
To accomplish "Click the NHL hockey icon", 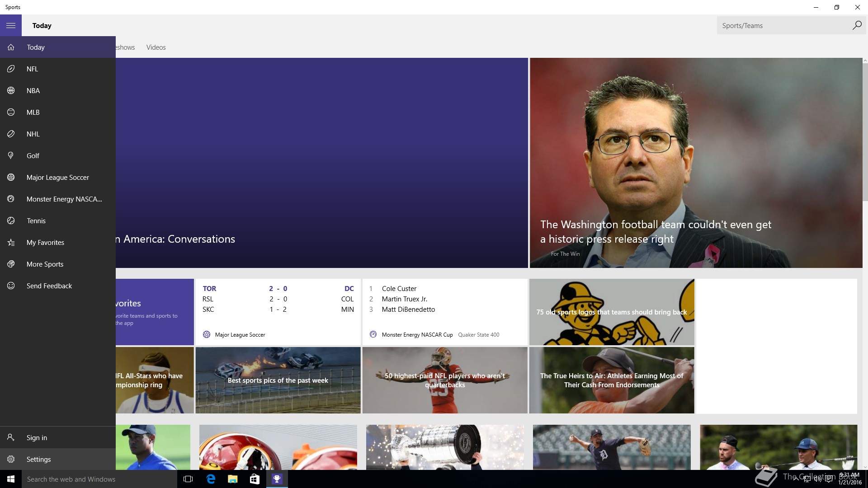I will [11, 134].
